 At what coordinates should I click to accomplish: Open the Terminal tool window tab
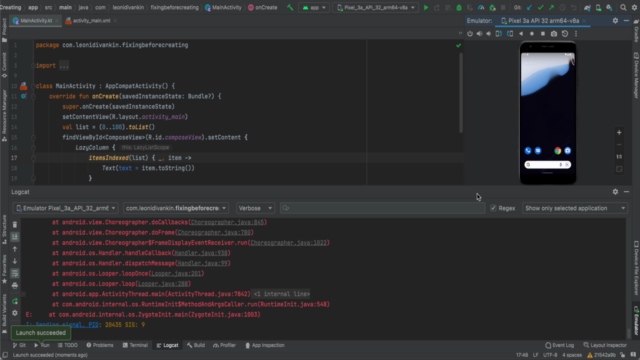point(135,345)
